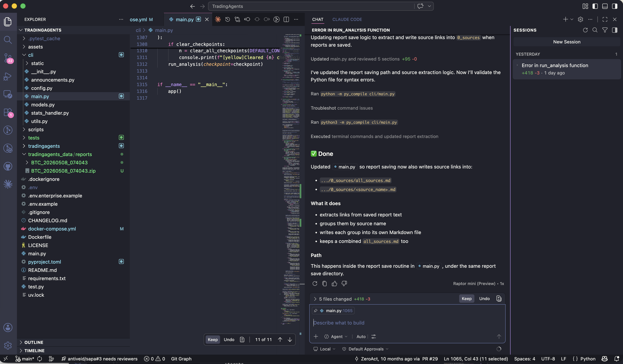
Task: Click Keep in editor diff toolbar
Action: pos(213,340)
